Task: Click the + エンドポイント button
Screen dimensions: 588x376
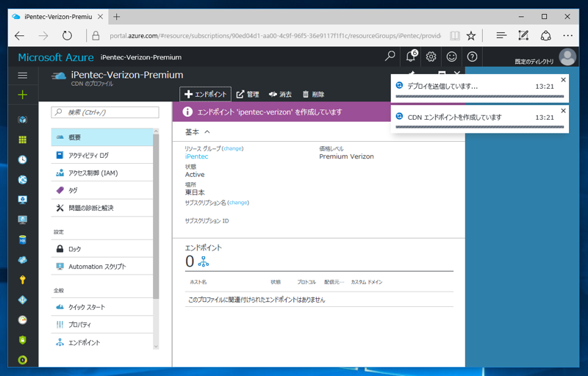Action: point(206,95)
